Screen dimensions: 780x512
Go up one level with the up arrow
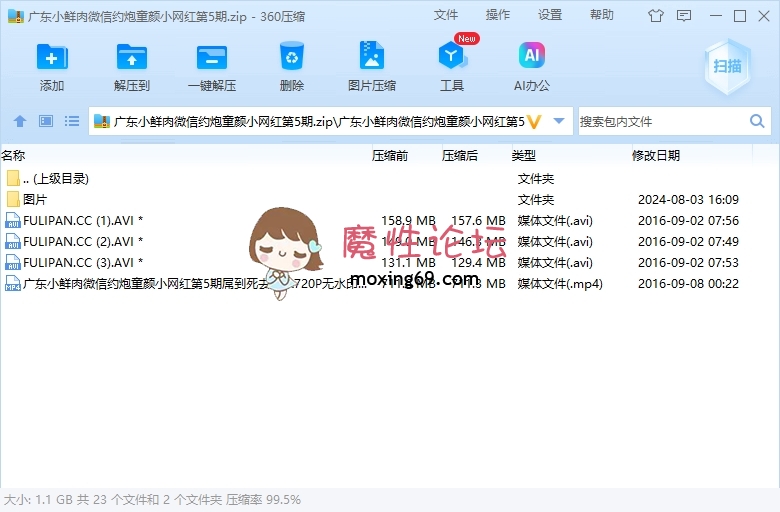(x=19, y=121)
